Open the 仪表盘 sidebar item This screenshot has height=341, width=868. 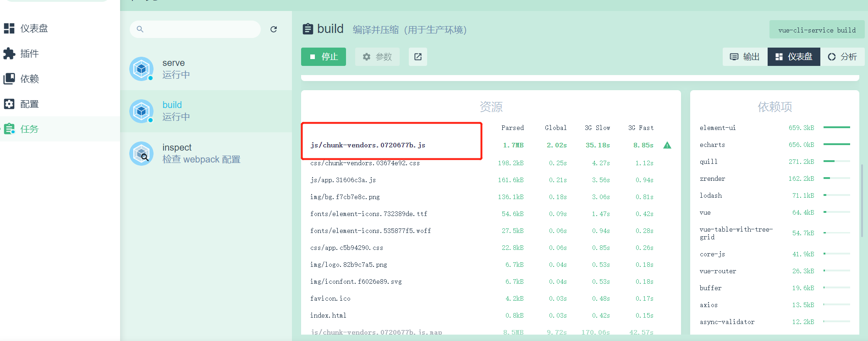point(60,28)
